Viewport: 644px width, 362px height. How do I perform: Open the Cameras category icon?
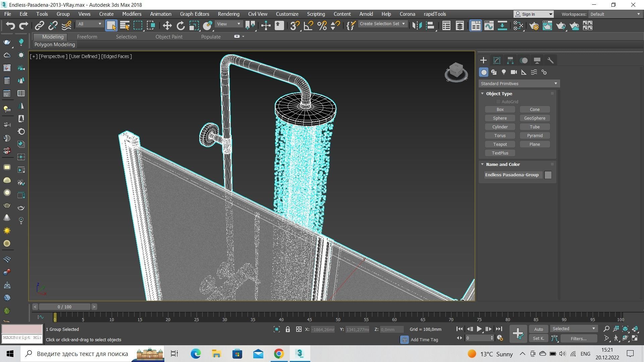click(514, 72)
